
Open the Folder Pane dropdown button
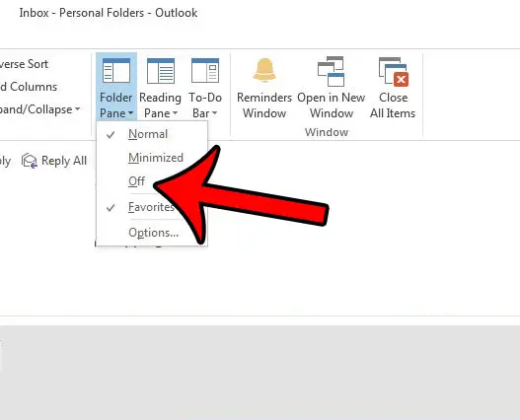(x=116, y=87)
